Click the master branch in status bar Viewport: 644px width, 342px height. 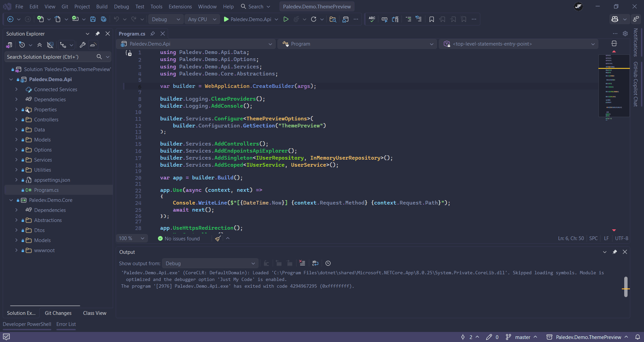pos(522,337)
